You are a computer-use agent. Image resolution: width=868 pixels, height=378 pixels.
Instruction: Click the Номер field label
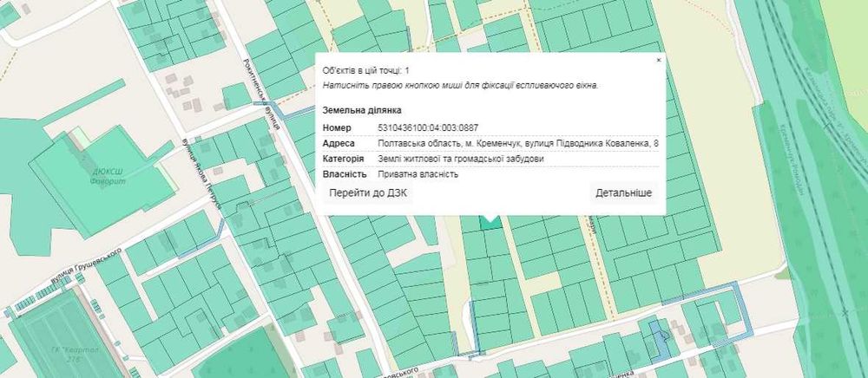point(337,127)
